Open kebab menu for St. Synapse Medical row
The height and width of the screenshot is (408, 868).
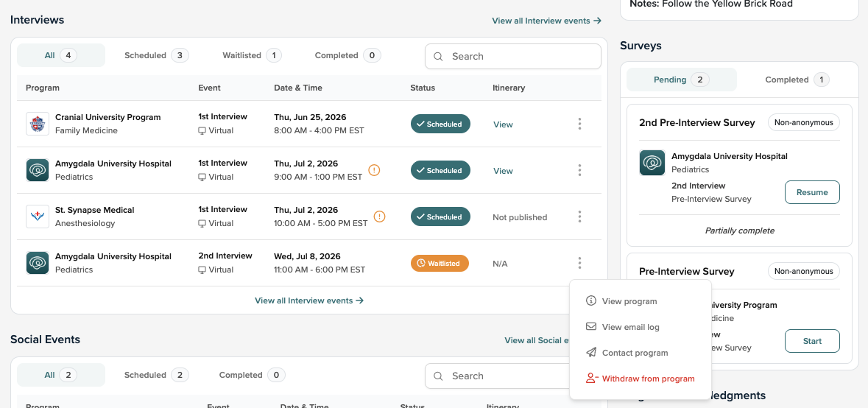(579, 217)
